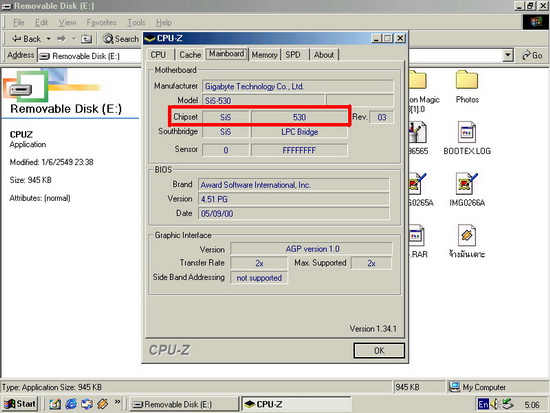Switch to the Cache tab in CPU-Z

(x=190, y=55)
